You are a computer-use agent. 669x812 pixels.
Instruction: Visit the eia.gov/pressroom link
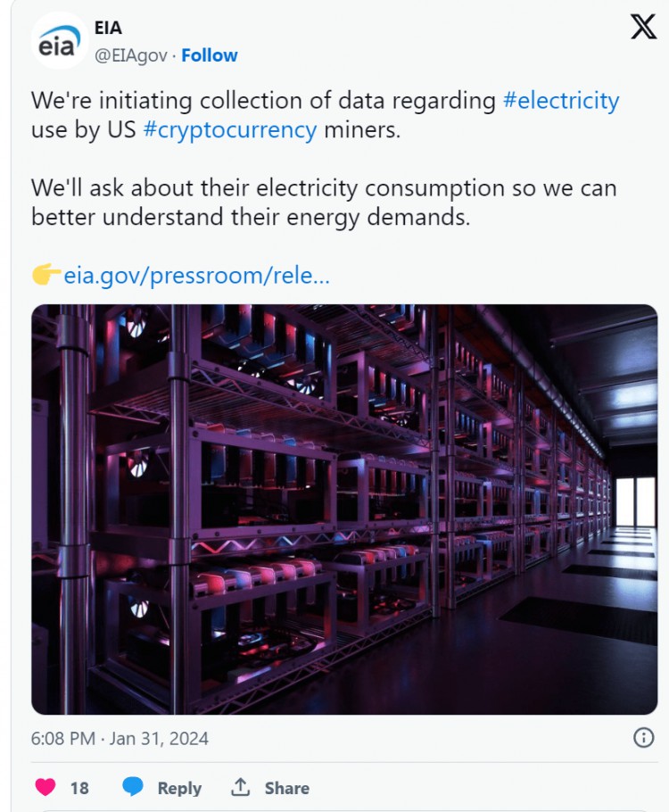(x=196, y=276)
